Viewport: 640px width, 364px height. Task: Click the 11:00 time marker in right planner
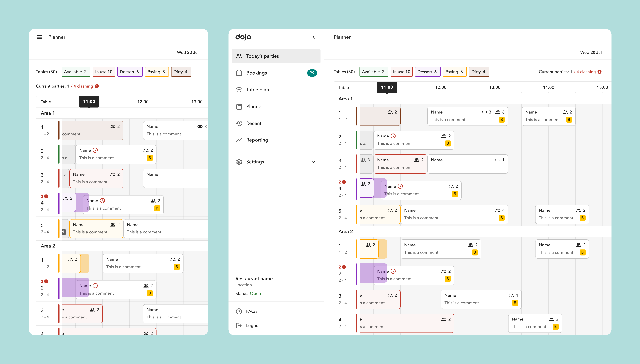point(387,87)
